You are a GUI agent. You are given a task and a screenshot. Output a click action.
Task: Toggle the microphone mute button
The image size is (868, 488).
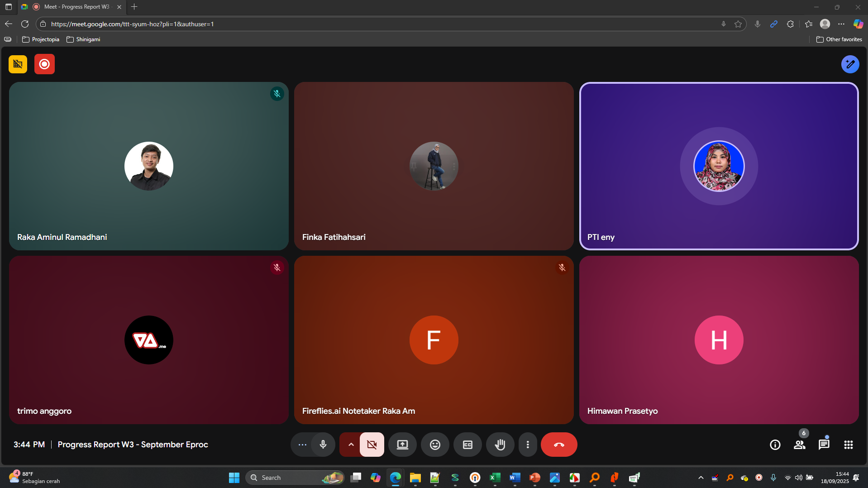(x=323, y=445)
